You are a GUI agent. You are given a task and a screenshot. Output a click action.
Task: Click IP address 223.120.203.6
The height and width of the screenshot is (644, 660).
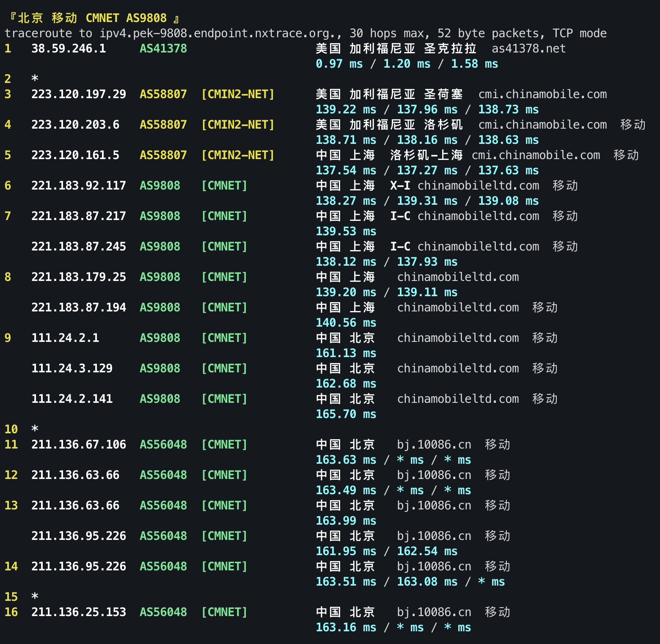click(75, 125)
